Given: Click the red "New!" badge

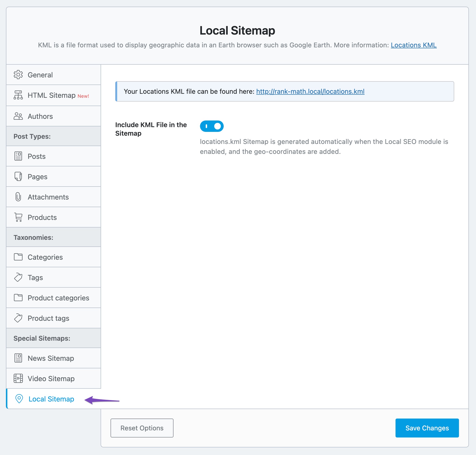Looking at the screenshot, I should (x=83, y=96).
